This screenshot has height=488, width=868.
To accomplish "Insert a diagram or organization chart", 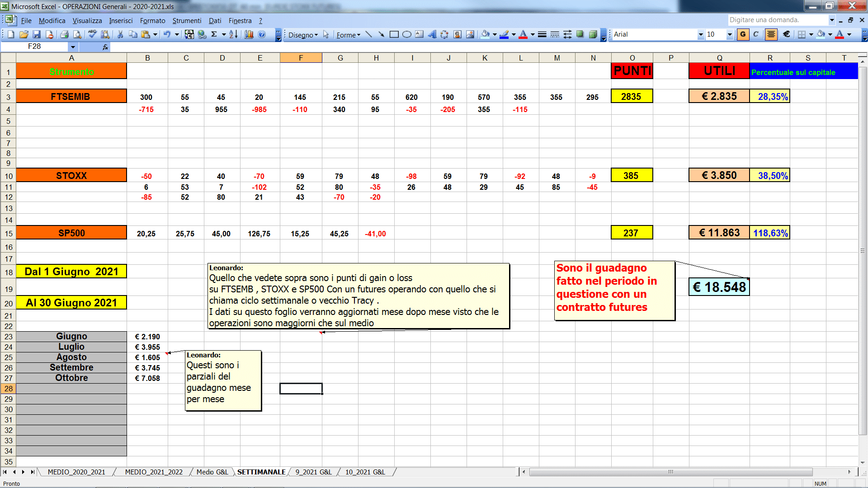I will (x=445, y=34).
